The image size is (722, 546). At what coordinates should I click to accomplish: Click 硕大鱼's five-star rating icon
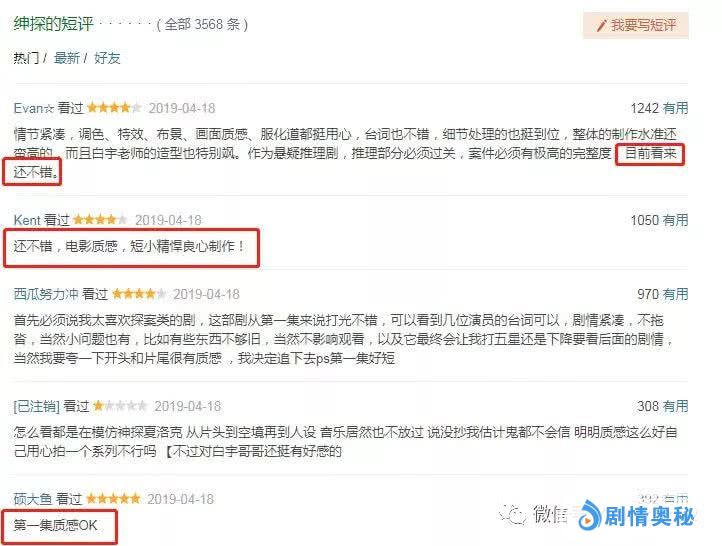click(x=113, y=498)
